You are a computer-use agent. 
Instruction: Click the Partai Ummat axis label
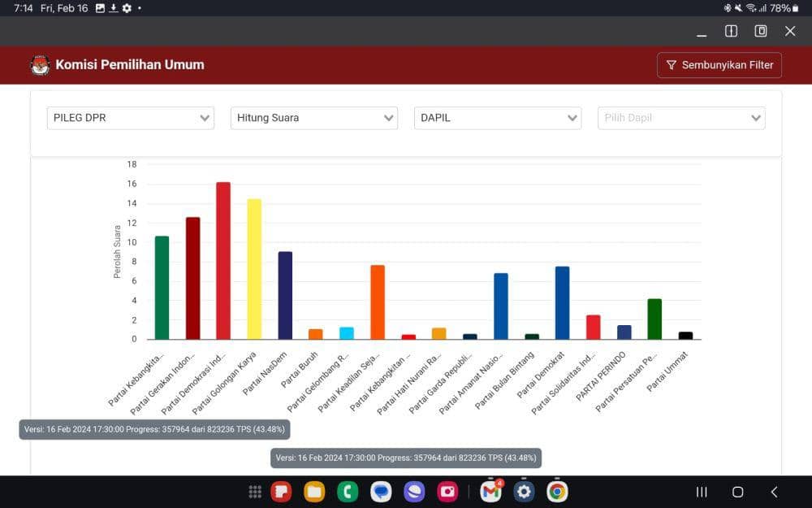point(667,371)
